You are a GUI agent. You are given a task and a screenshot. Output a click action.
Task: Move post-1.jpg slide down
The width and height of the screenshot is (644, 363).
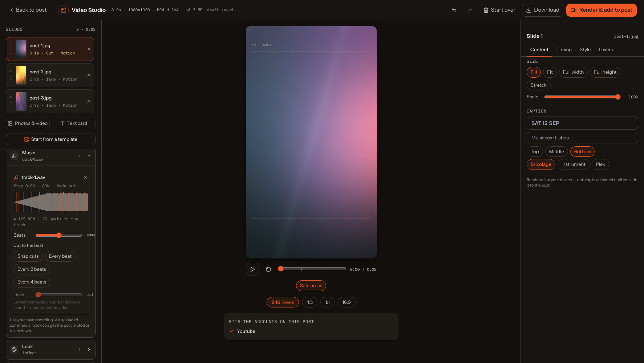(11, 53)
